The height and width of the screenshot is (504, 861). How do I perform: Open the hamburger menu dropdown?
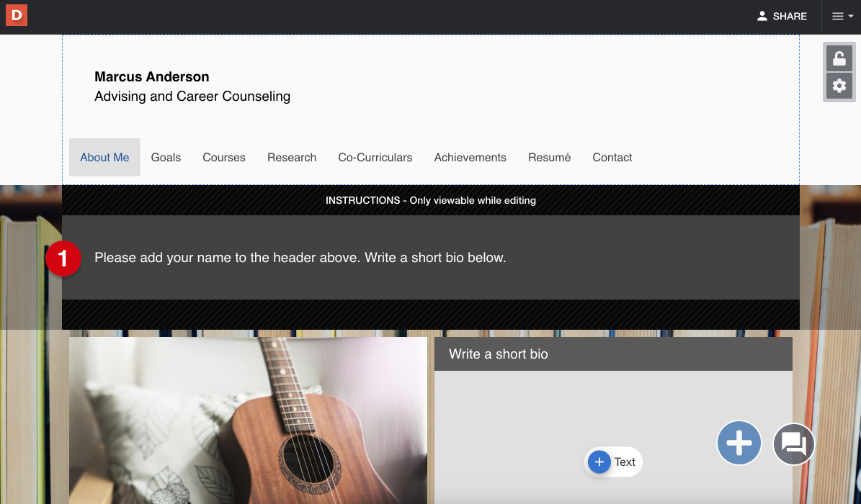point(842,17)
